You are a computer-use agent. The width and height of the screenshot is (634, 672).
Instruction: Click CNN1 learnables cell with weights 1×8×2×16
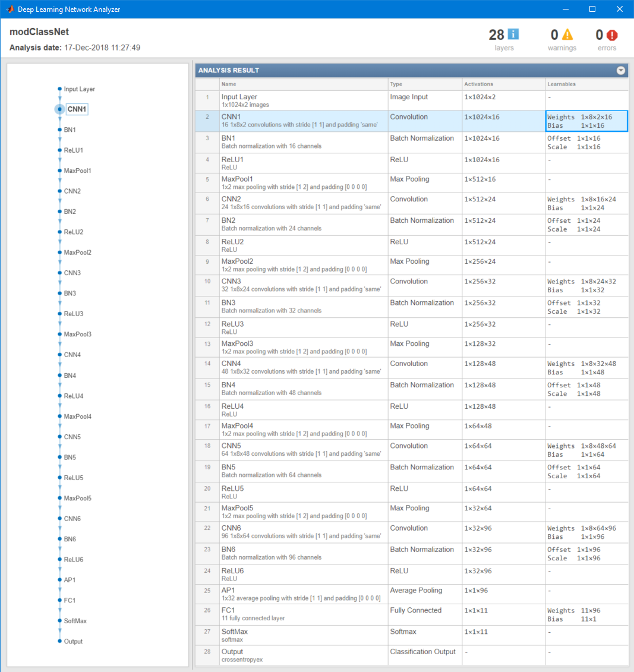[587, 121]
